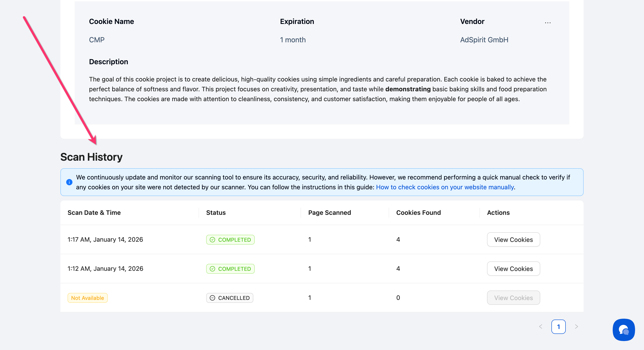The width and height of the screenshot is (644, 350).
Task: Click the checkmark icon in first COMPLETED badge
Action: [212, 240]
